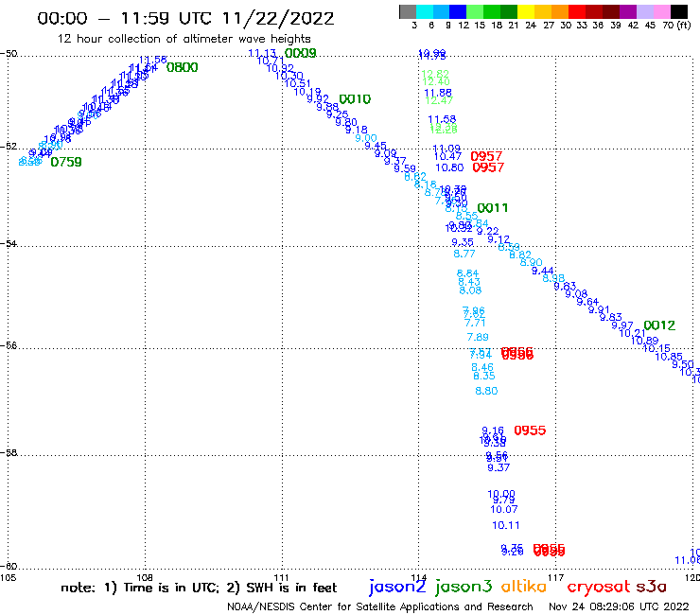Viewport: 700px width, 615px height.
Task: Click the wave height value '9.35'
Action: coord(463,242)
